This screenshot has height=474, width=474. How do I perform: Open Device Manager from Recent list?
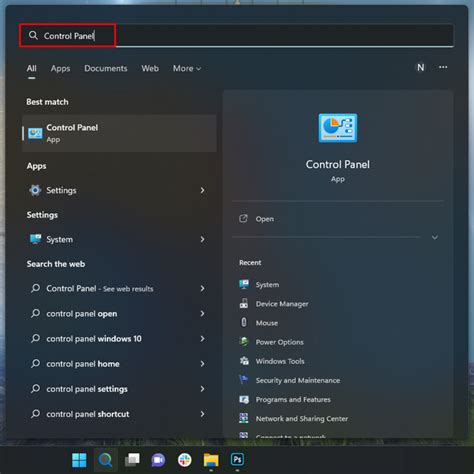pos(282,304)
